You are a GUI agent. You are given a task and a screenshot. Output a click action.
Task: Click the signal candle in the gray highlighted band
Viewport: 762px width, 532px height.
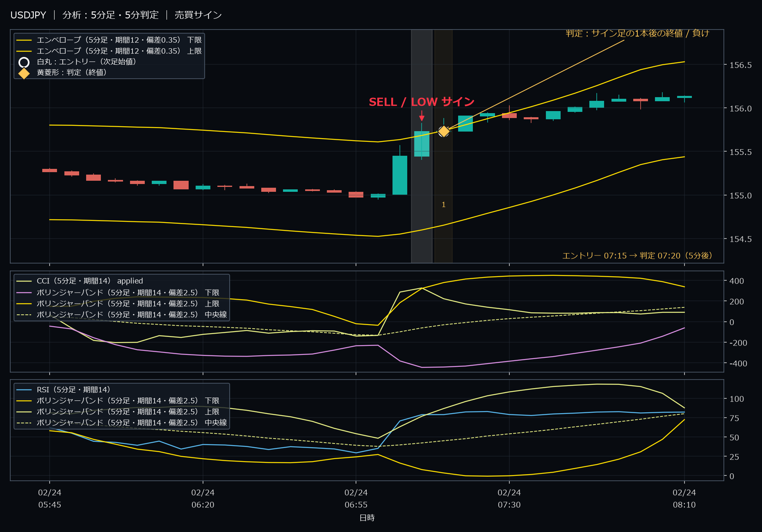[422, 143]
